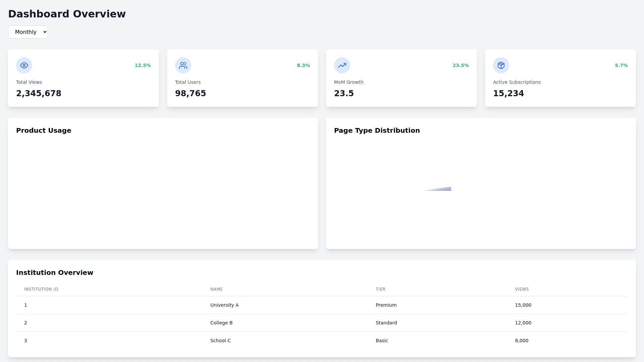The image size is (644, 362).
Task: Click the Page Type Distribution line chart
Action: (438, 189)
